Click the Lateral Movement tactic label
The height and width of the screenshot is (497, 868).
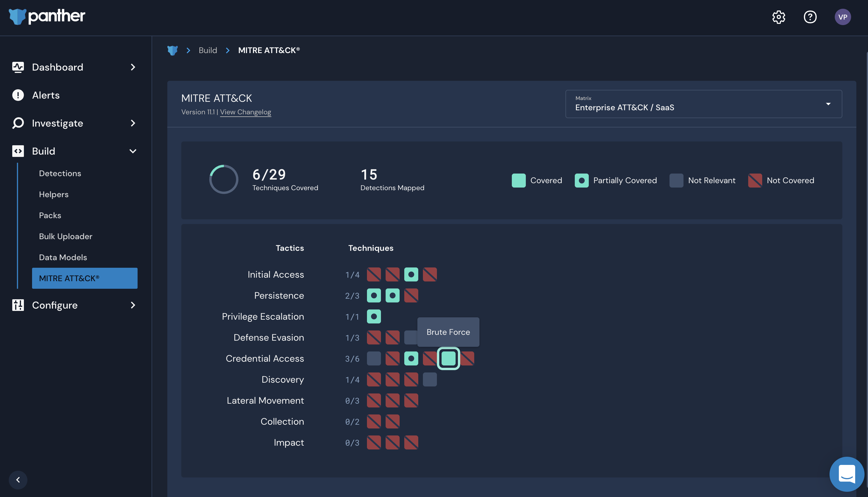265,400
